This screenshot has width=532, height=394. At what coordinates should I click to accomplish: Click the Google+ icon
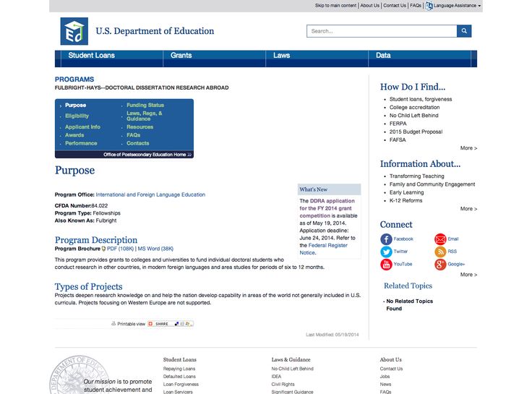tap(440, 264)
